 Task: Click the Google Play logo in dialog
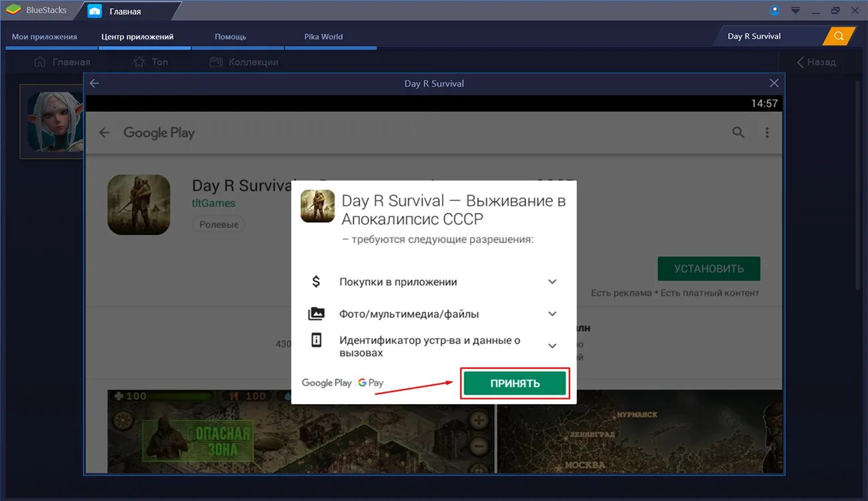(327, 383)
